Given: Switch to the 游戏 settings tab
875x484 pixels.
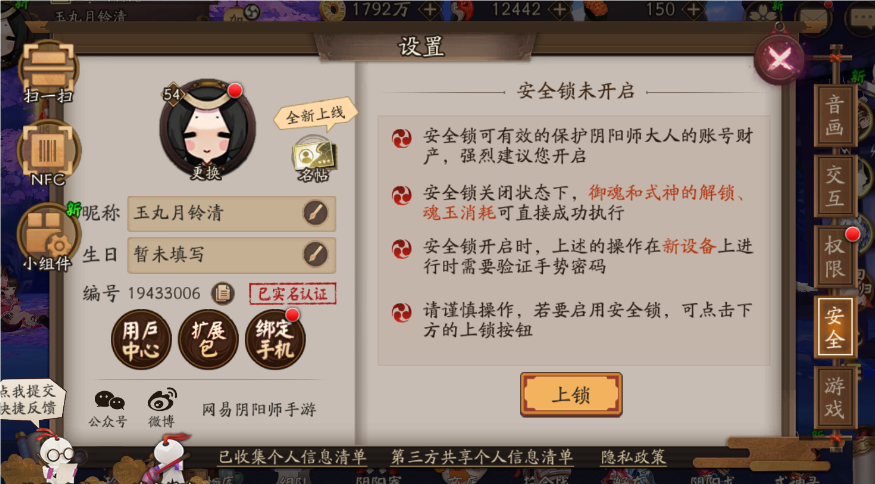Looking at the screenshot, I should [x=835, y=397].
